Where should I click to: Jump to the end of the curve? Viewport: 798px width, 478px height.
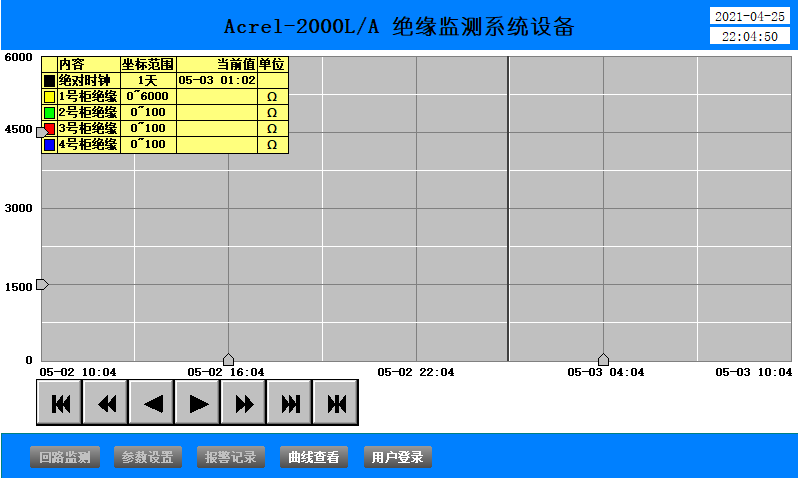(290, 403)
